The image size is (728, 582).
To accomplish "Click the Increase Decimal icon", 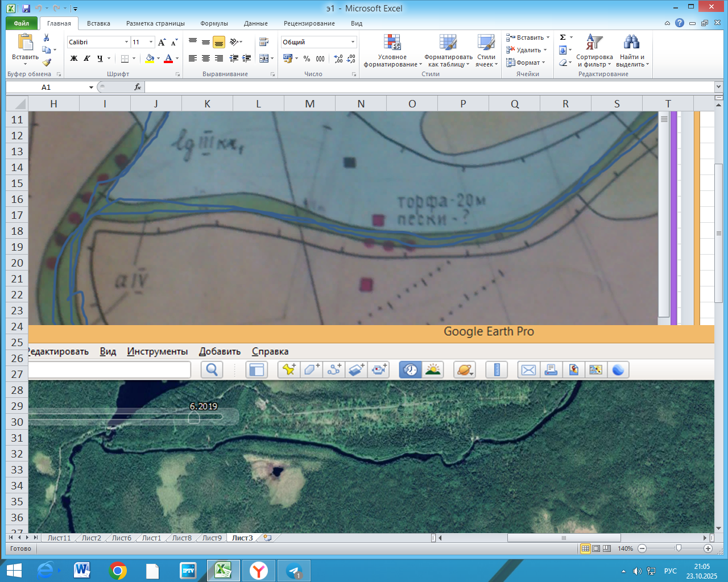I will click(x=338, y=59).
